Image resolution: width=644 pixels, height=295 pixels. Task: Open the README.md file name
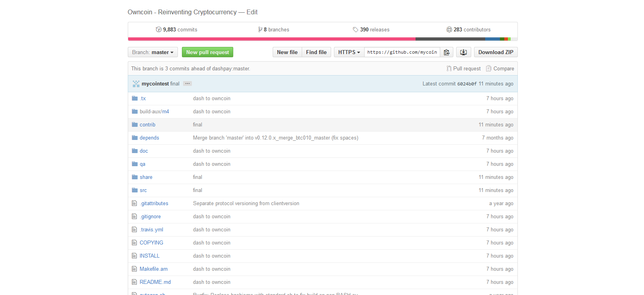[155, 282]
